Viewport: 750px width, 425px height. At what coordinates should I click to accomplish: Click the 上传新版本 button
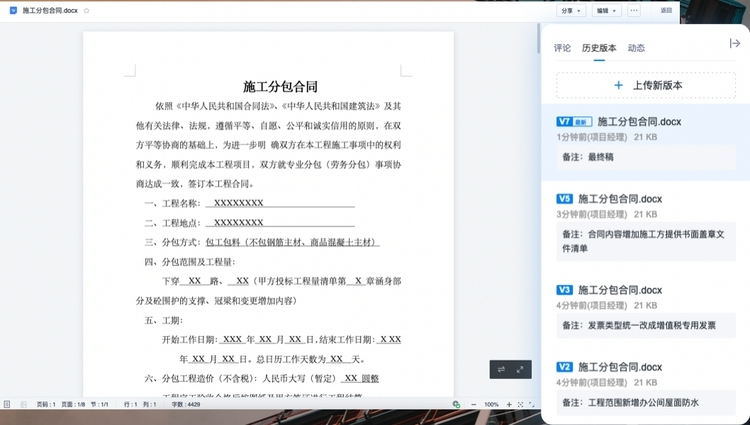coord(645,85)
